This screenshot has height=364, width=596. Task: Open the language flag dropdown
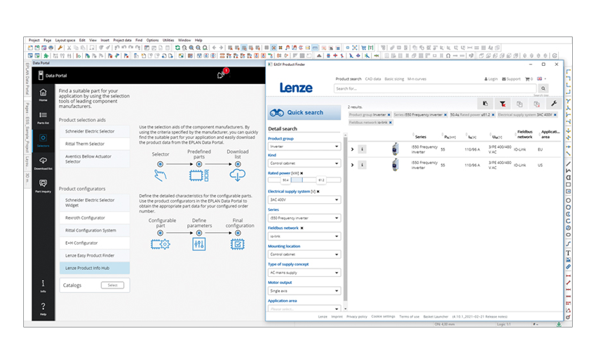click(541, 79)
